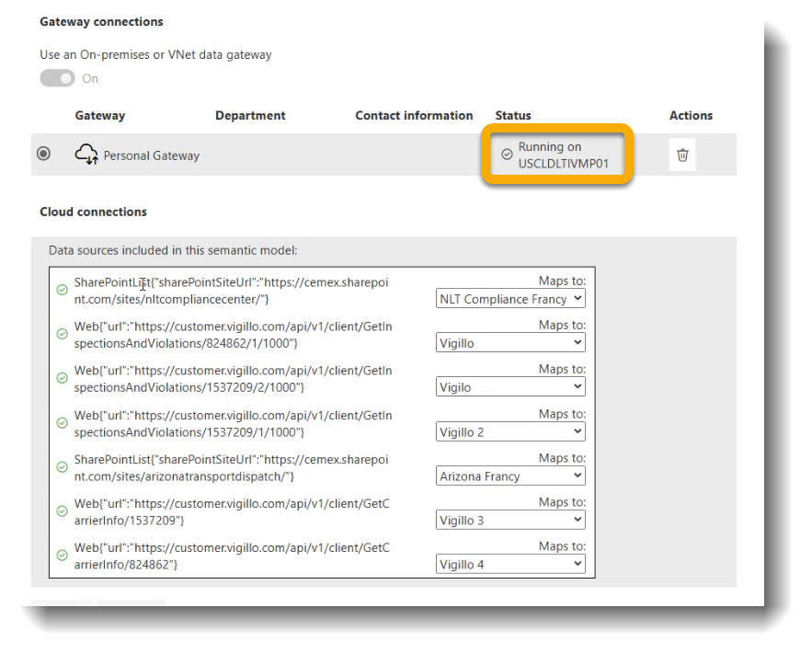Delete the Personal Gateway with trash icon
The image size is (812, 654).
tap(682, 155)
